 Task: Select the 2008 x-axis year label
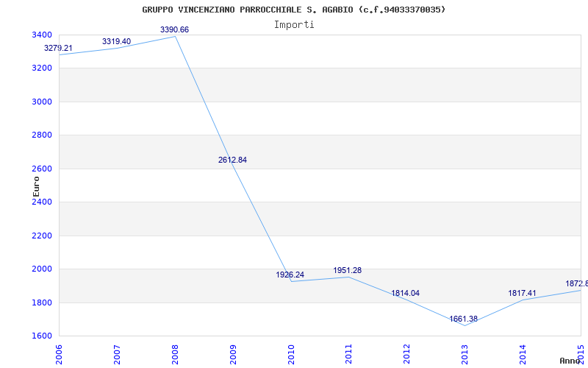click(175, 353)
